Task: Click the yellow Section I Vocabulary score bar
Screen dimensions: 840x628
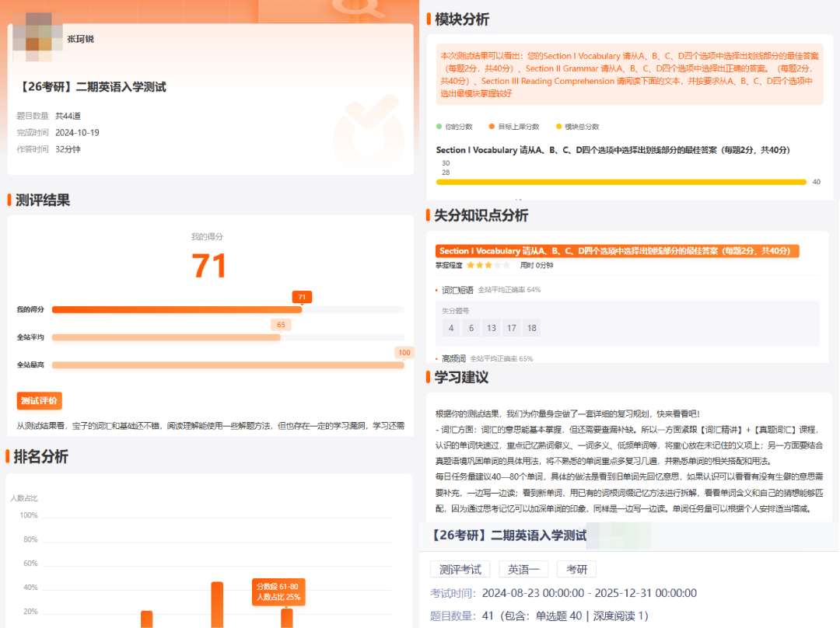Action: [621, 182]
